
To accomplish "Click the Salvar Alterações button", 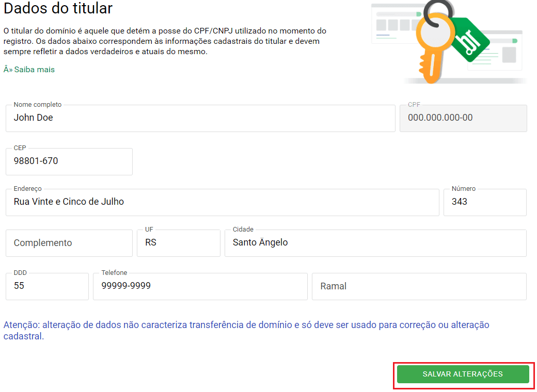I will (x=463, y=374).
